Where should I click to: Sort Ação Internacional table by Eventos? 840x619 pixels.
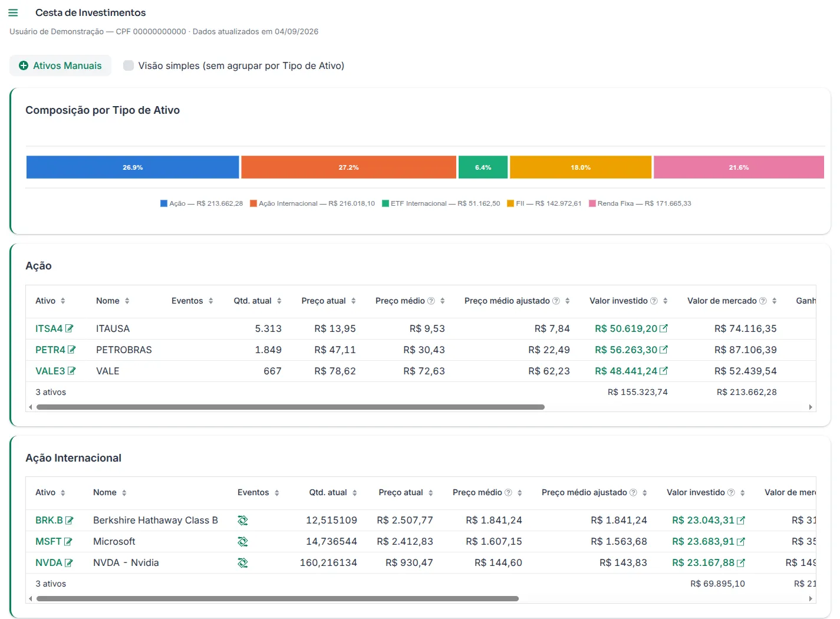click(277, 493)
